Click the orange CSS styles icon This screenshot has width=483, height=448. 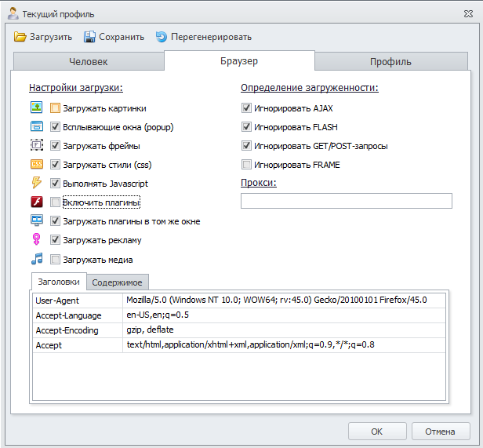pos(36,165)
